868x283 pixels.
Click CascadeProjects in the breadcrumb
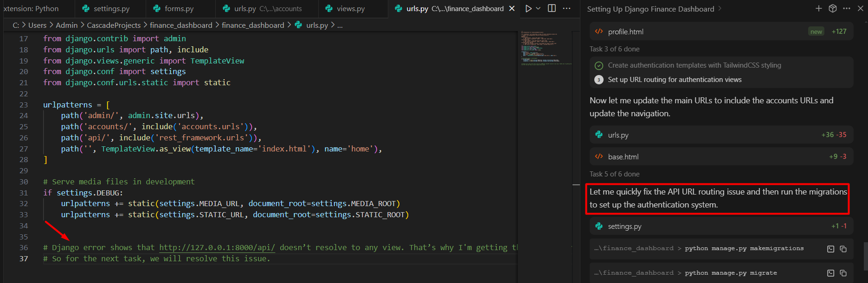(114, 25)
